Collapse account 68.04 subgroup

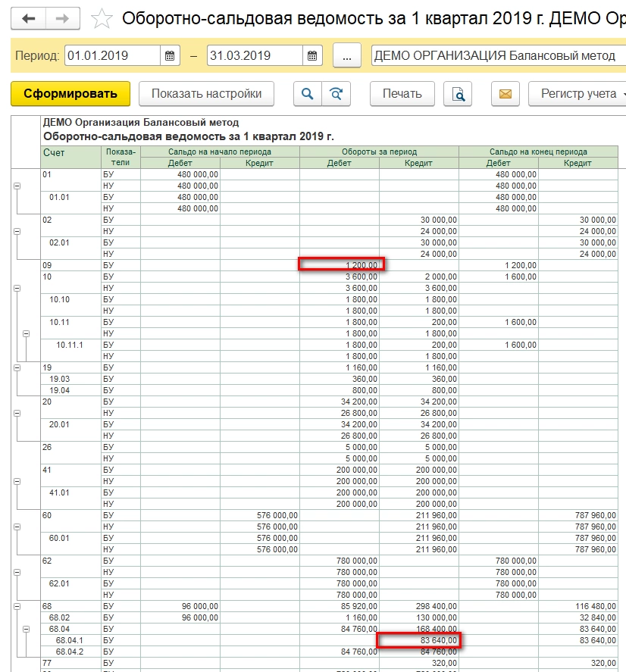click(x=27, y=629)
